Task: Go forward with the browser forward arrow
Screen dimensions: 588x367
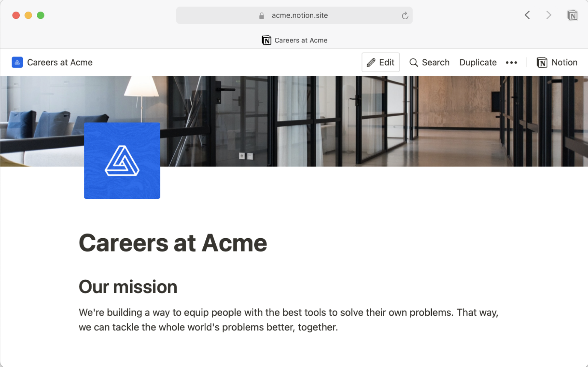Action: point(548,15)
